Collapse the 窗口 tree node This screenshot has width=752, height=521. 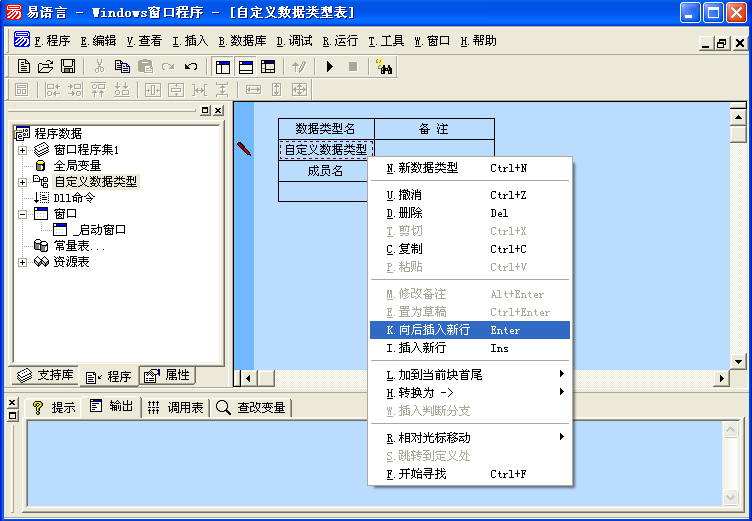22,214
